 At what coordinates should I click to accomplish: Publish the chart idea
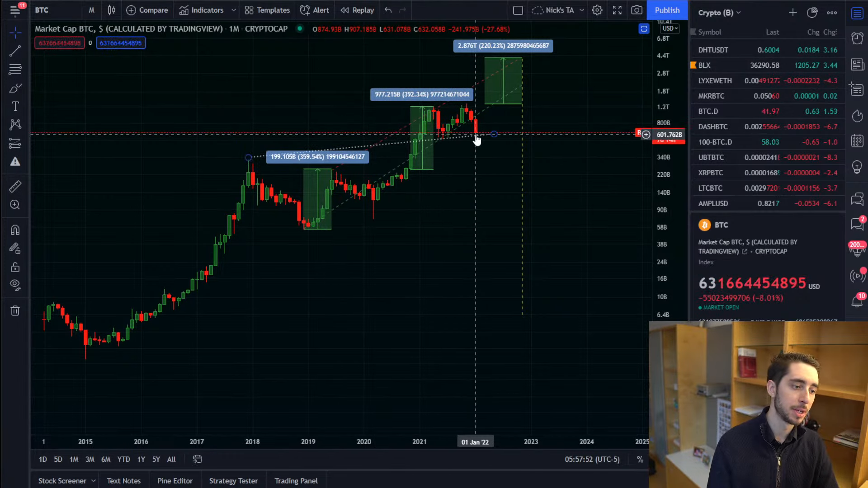pyautogui.click(x=667, y=10)
